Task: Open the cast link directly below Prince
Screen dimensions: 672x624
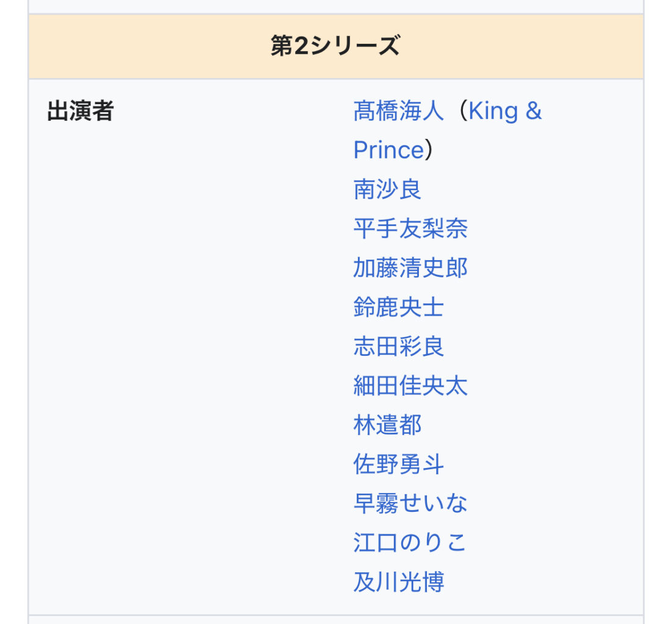Action: 387,190
